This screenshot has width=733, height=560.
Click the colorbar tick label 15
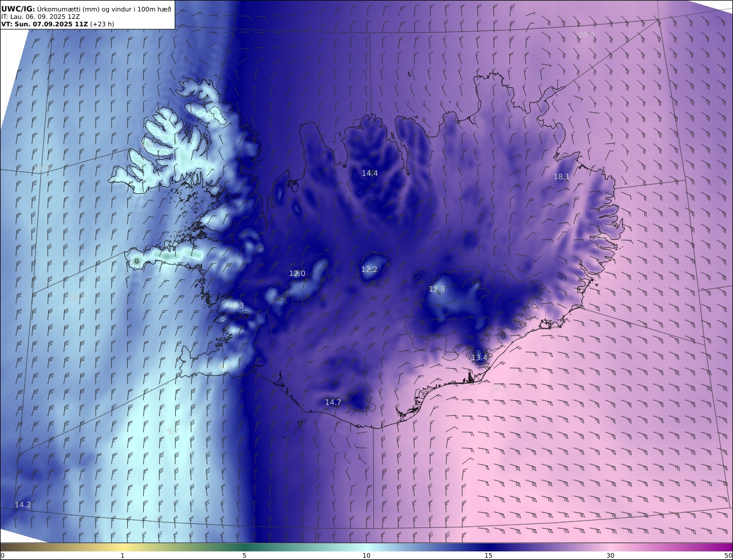488,555
